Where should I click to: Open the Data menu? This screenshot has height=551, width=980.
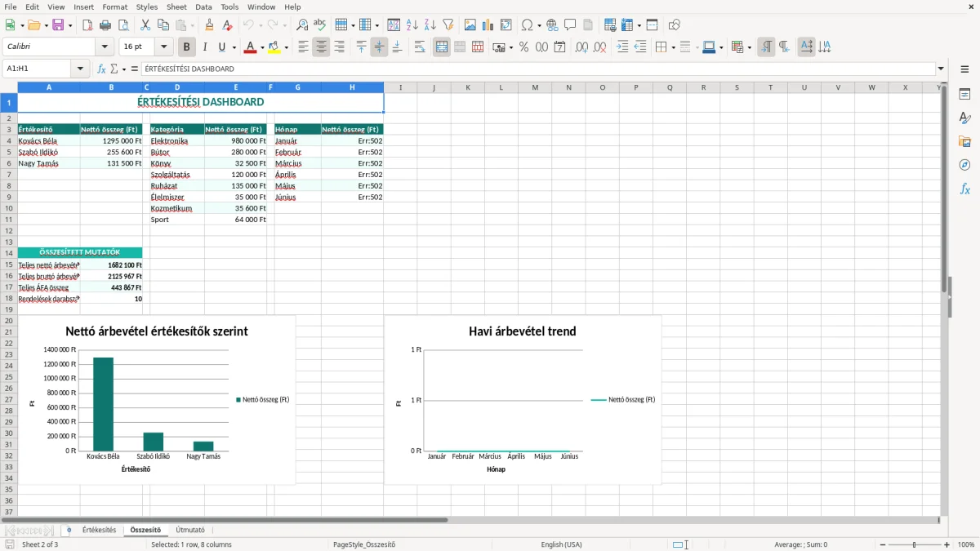pyautogui.click(x=204, y=7)
